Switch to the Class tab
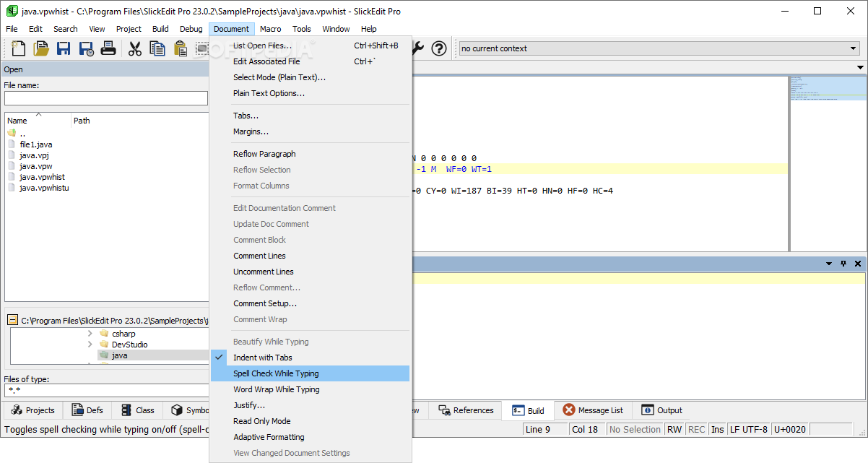Screen dimensions: 868x463 [x=138, y=410]
